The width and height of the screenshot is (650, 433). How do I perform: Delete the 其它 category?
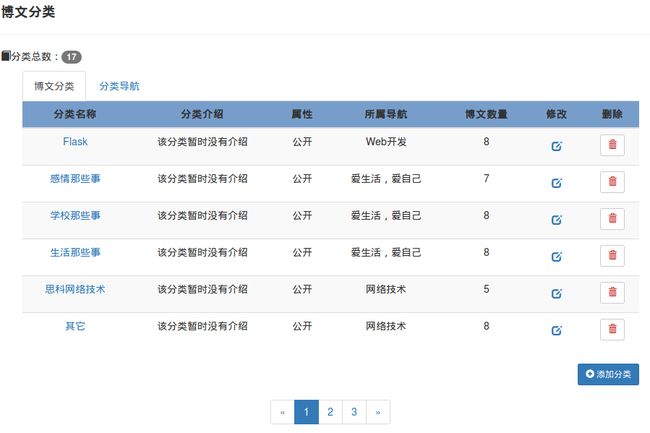tap(612, 330)
